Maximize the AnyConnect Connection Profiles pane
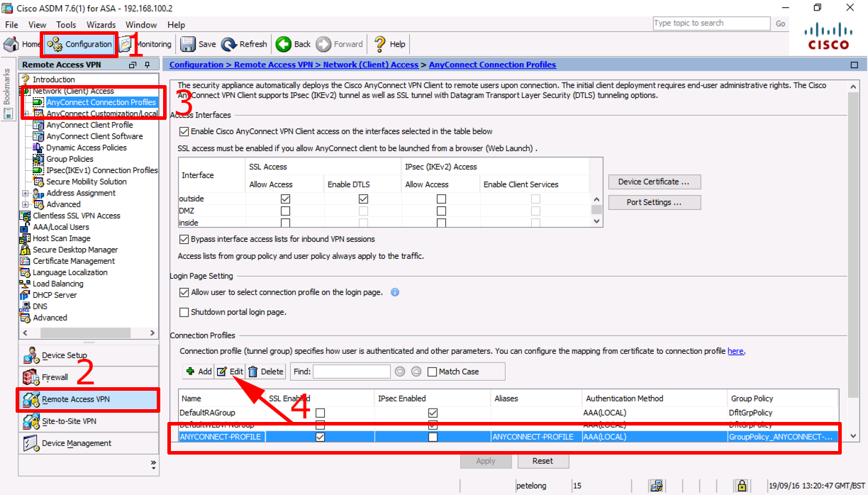The width and height of the screenshot is (868, 495). tap(854, 65)
